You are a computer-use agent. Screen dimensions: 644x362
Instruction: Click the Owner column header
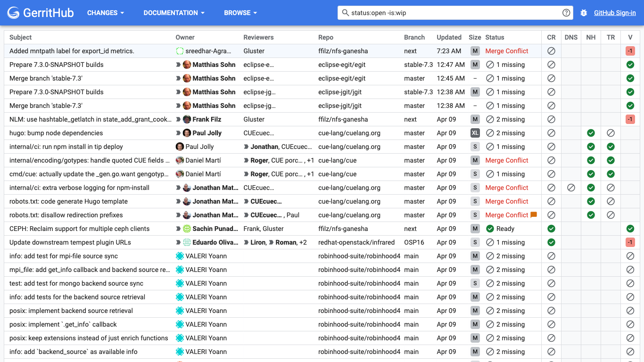pyautogui.click(x=185, y=37)
